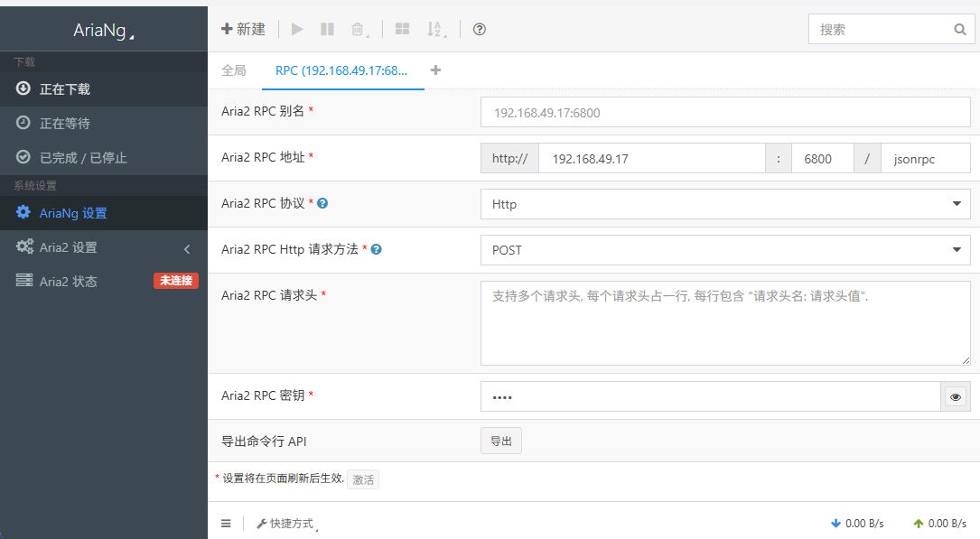
Task: Click the help question mark icon
Action: point(480,30)
